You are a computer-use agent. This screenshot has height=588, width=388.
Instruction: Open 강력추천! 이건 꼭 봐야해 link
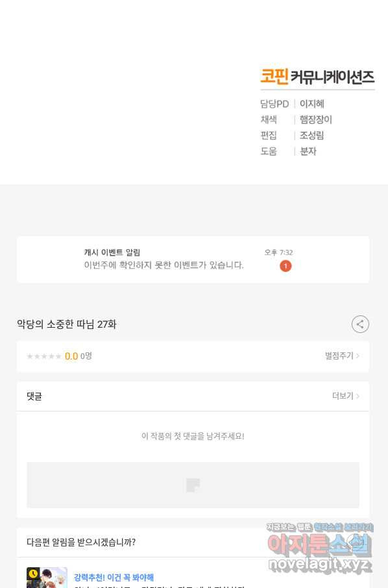114,577
